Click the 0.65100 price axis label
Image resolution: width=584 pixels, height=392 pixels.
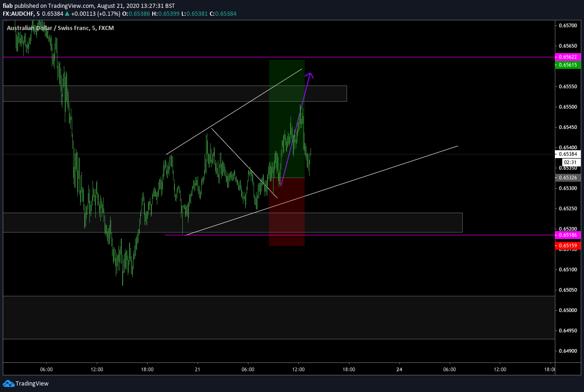567,269
